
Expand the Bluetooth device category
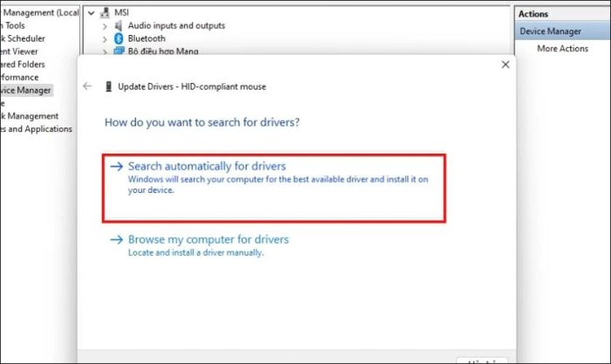click(105, 39)
